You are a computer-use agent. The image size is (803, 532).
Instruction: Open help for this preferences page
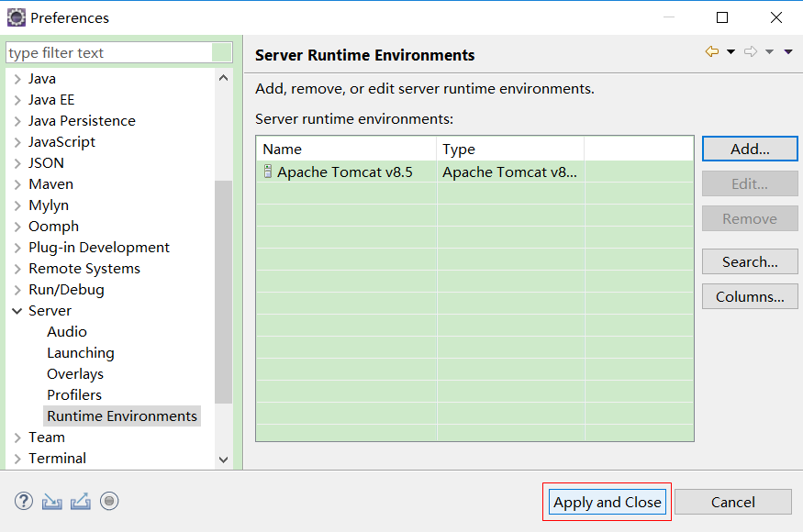[23, 501]
